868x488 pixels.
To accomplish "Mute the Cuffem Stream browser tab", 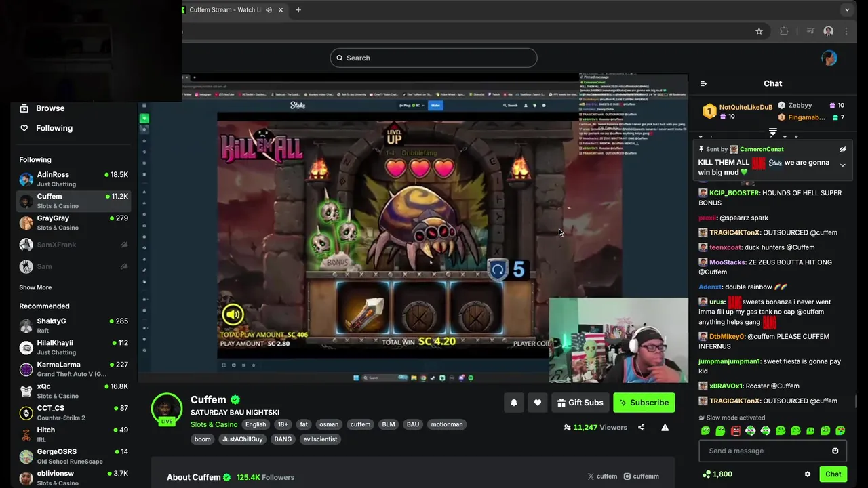I will click(269, 10).
